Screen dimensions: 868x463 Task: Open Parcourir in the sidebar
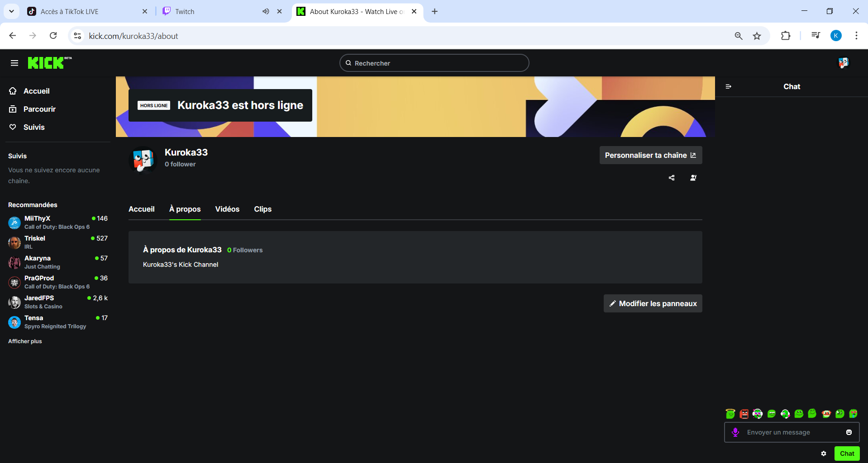[39, 109]
